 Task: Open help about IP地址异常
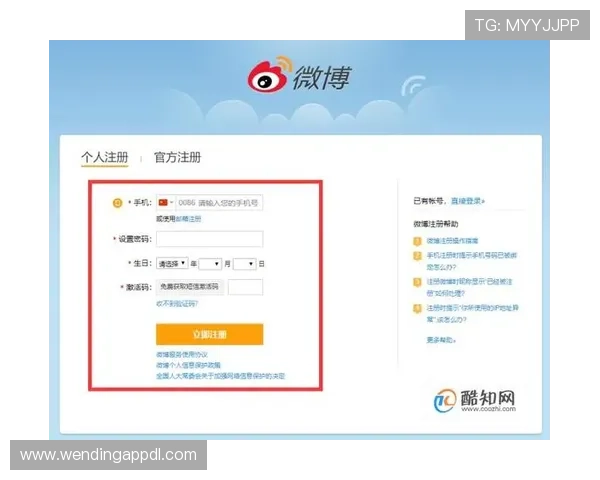point(473,313)
